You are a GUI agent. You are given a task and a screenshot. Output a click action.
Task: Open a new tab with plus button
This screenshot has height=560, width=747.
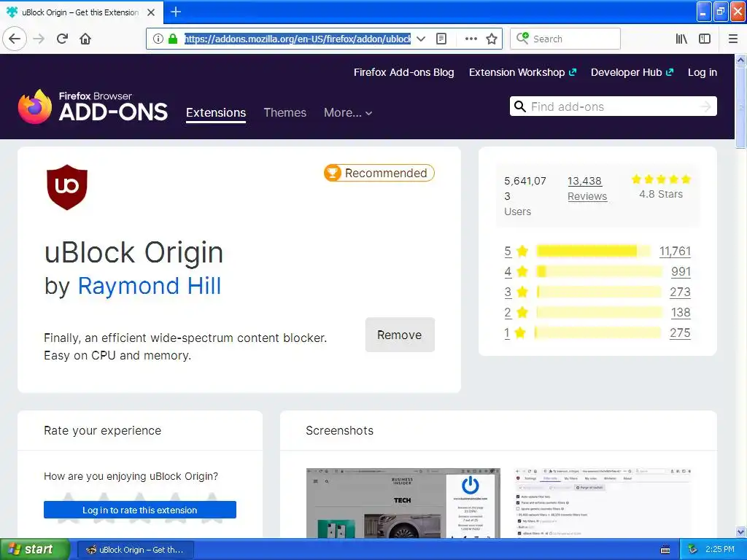pos(176,12)
